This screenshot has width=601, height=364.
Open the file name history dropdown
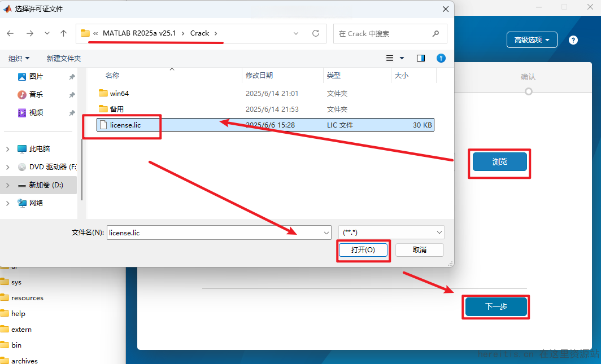(326, 233)
